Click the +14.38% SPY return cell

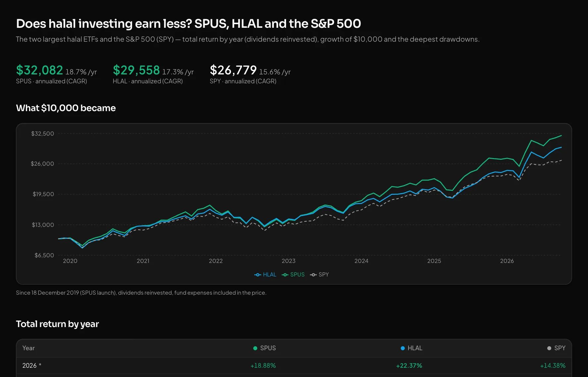click(x=553, y=366)
